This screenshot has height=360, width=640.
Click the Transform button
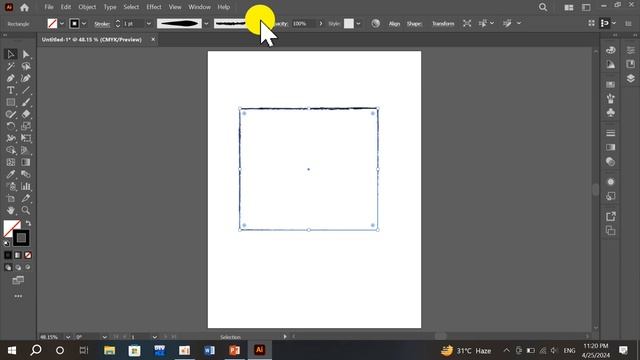(x=443, y=24)
